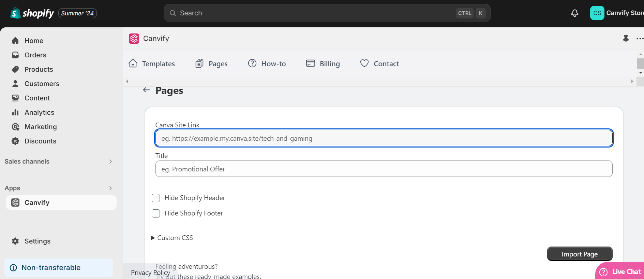The image size is (644, 279).
Task: Open the three-dots more actions menu
Action: [x=640, y=39]
